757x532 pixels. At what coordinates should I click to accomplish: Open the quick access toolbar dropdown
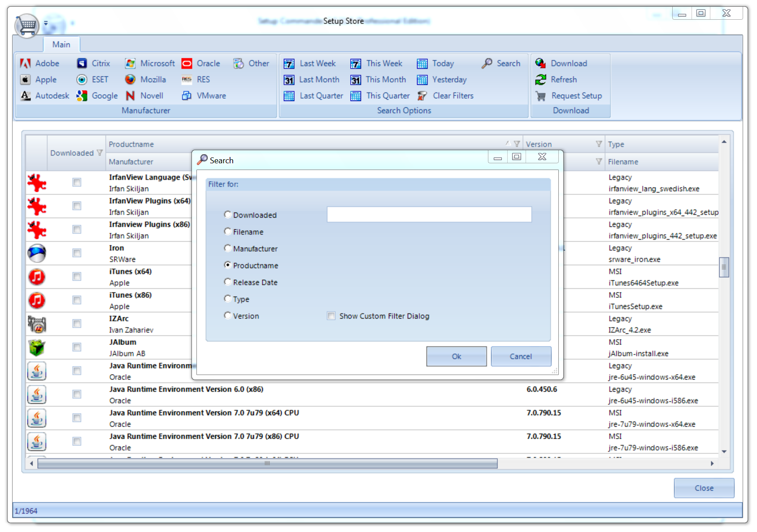pyautogui.click(x=46, y=23)
